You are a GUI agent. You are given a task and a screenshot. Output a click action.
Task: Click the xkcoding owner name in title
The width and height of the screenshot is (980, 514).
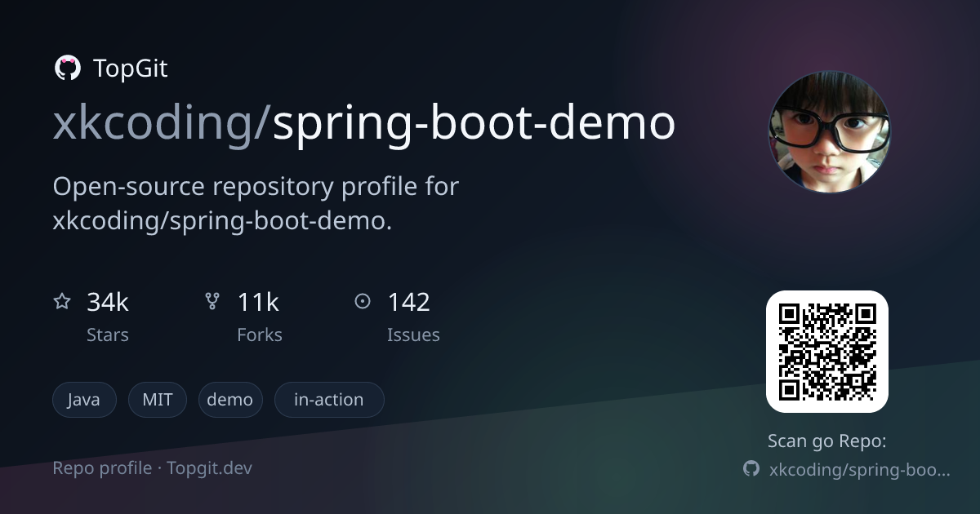(x=155, y=124)
